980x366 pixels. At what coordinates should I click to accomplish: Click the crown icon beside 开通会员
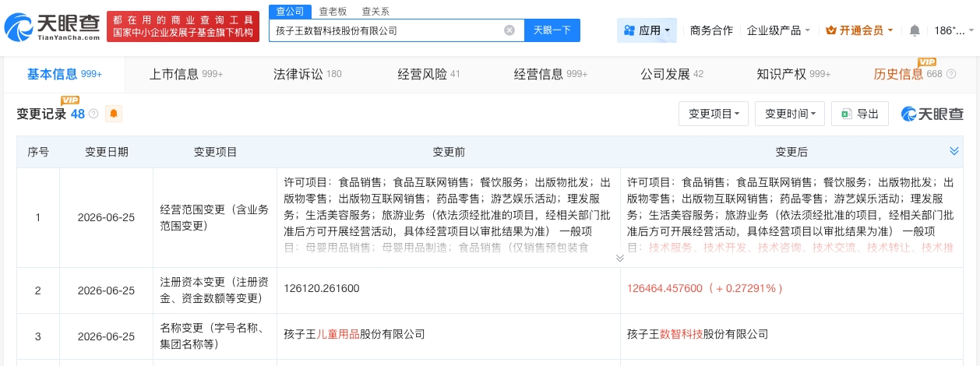point(830,30)
